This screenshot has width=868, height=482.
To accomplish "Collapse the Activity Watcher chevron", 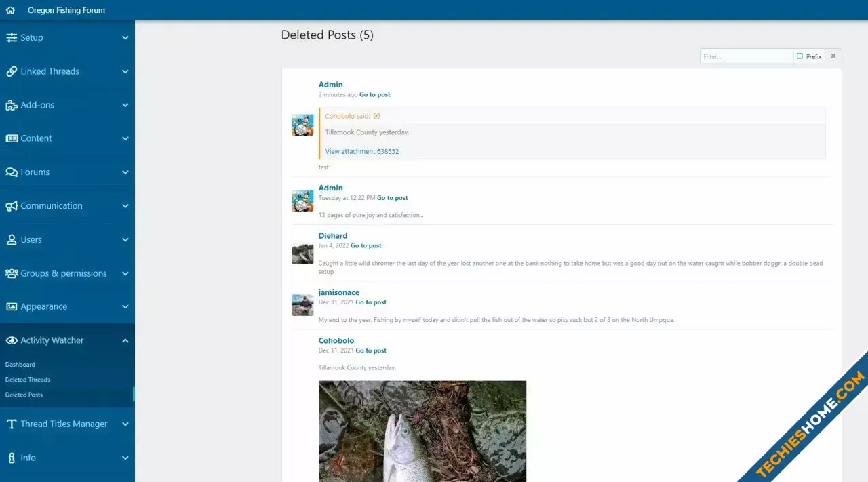I will [x=125, y=340].
